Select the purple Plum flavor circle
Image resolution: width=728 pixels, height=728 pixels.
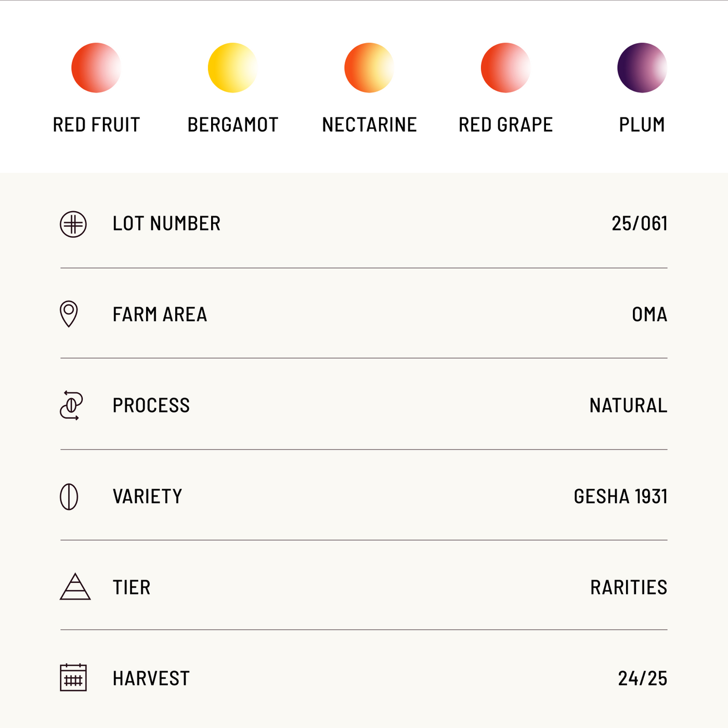(x=642, y=68)
